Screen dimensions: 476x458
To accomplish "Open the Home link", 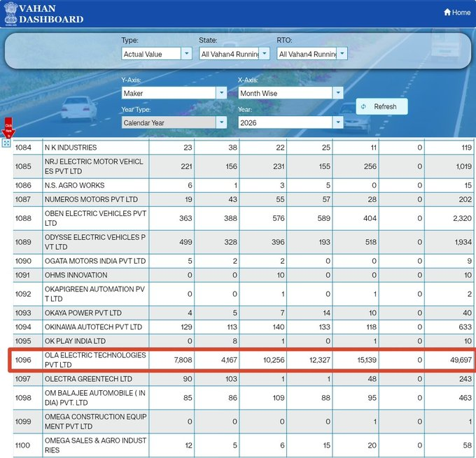I will (x=457, y=13).
